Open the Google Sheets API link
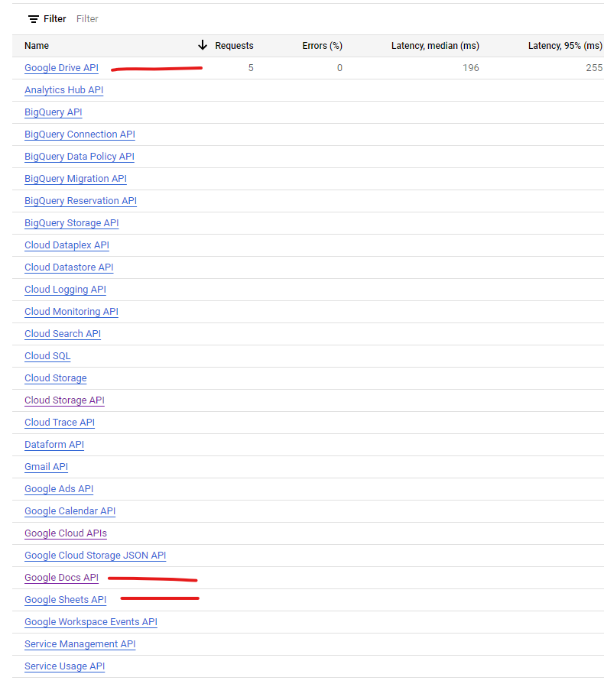 coord(65,600)
